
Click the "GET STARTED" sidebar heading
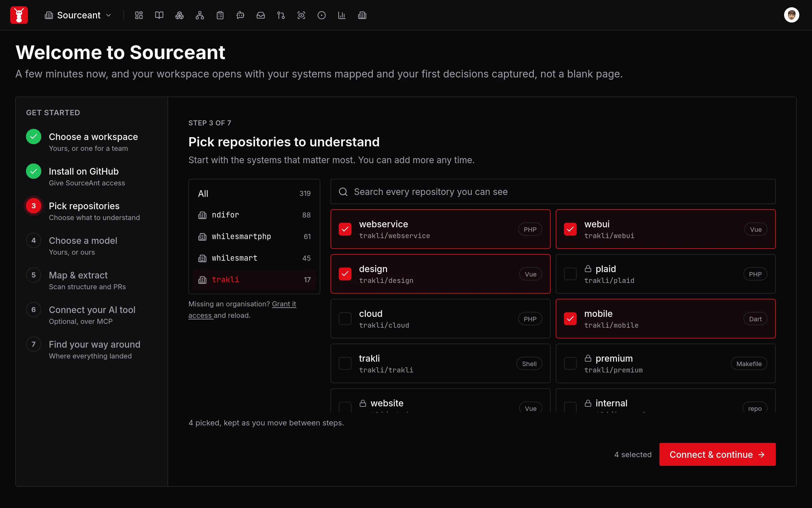(53, 112)
